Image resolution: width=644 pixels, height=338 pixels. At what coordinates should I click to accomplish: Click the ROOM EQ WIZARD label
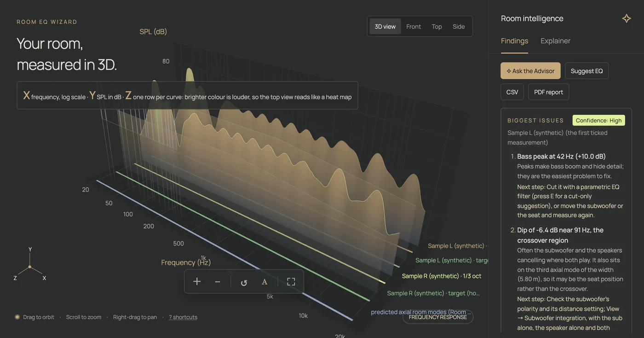pyautogui.click(x=47, y=22)
